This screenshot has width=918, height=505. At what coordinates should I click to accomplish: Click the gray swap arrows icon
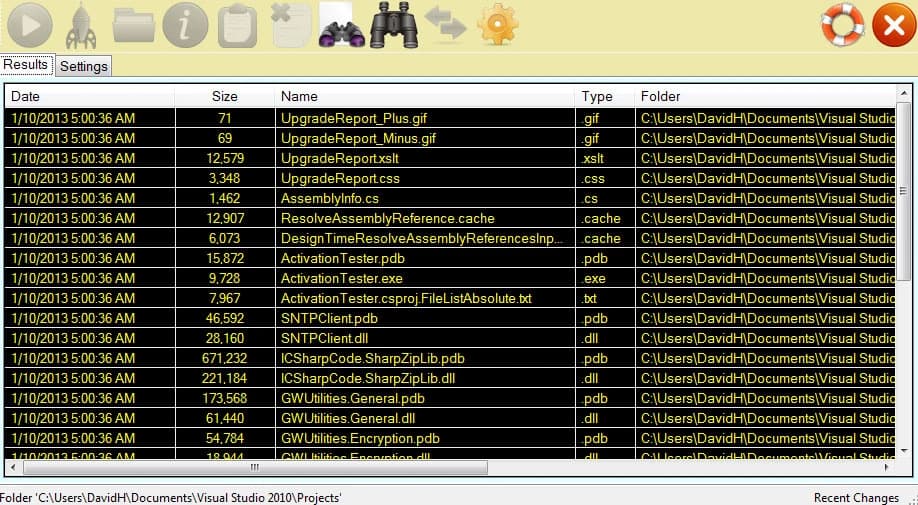click(x=446, y=23)
